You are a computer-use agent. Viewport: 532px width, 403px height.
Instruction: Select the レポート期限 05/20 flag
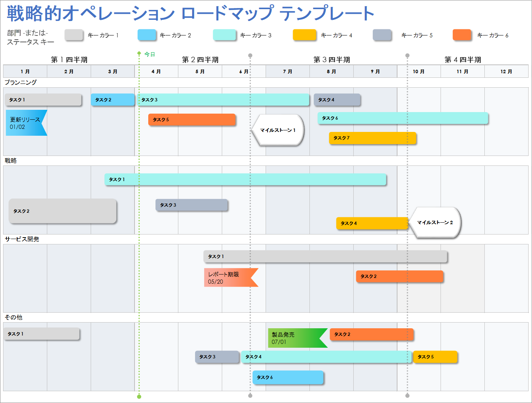tap(231, 278)
